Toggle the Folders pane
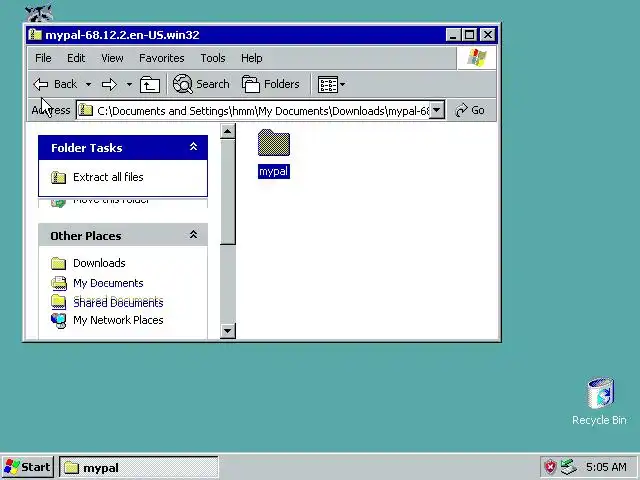This screenshot has width=640, height=480. (x=270, y=84)
